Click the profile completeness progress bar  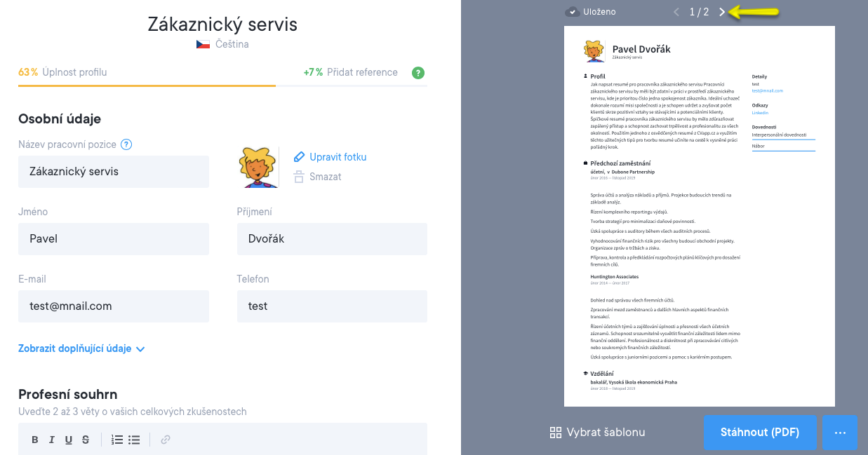click(x=222, y=86)
